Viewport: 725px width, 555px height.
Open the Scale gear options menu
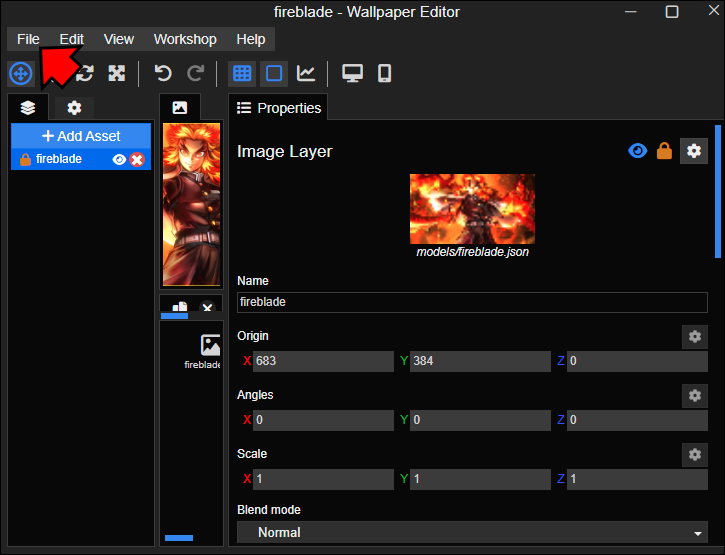point(694,454)
